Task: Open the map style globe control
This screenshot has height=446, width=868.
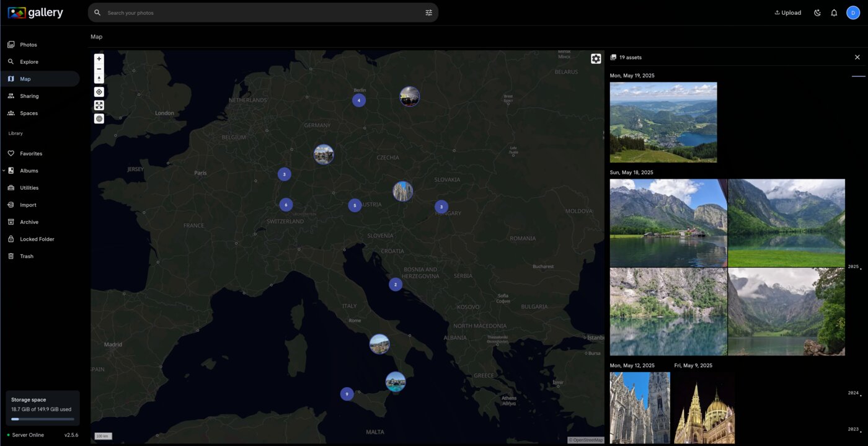Action: tap(99, 118)
